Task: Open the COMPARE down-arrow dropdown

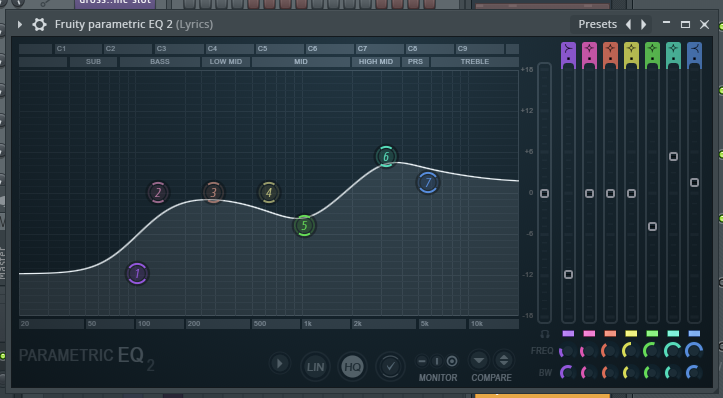Action: (479, 360)
